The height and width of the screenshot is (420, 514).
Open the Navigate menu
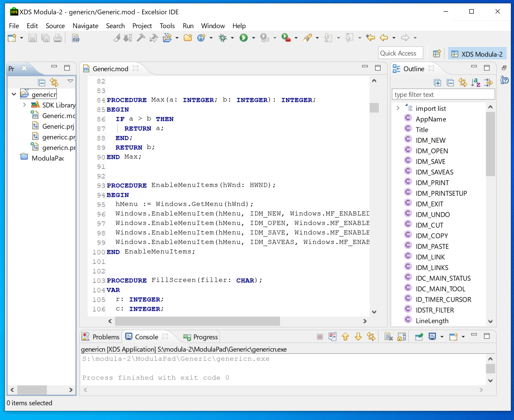pyautogui.click(x=85, y=26)
